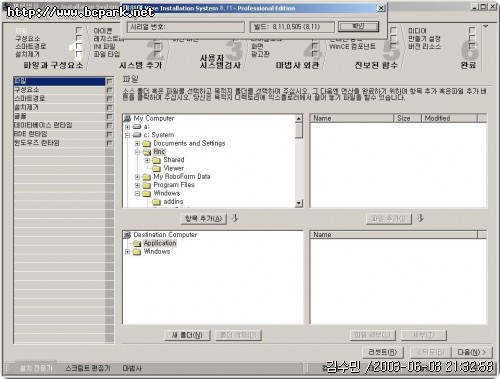The image size is (500, 379).
Task: Close the Wise Installation System about dialog
Action: (381, 8)
